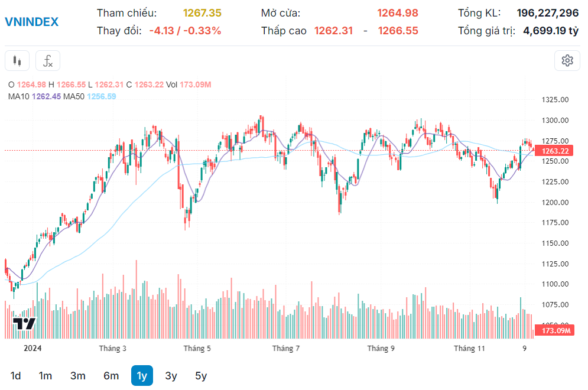Screen dimensions: 588x390
Task: Click the VNINDEX symbol title
Action: point(32,22)
